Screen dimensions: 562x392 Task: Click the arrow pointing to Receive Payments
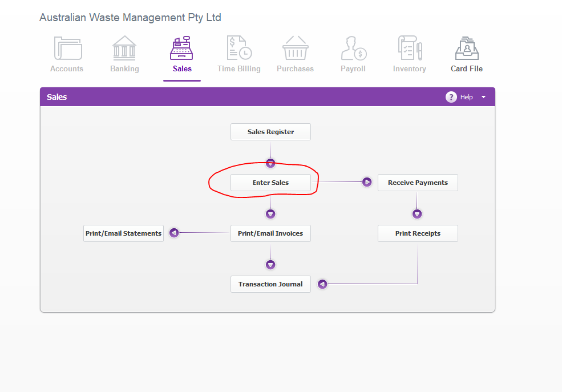pos(367,182)
